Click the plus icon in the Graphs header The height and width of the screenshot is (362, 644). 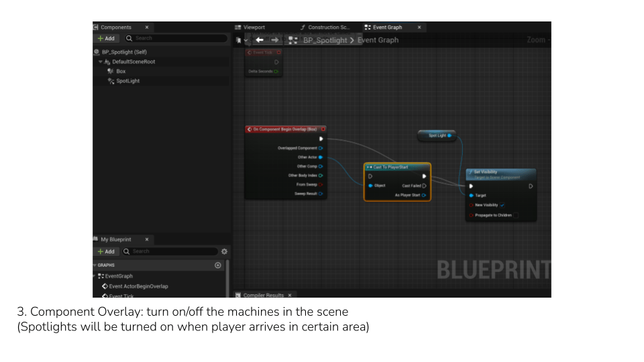pyautogui.click(x=218, y=265)
